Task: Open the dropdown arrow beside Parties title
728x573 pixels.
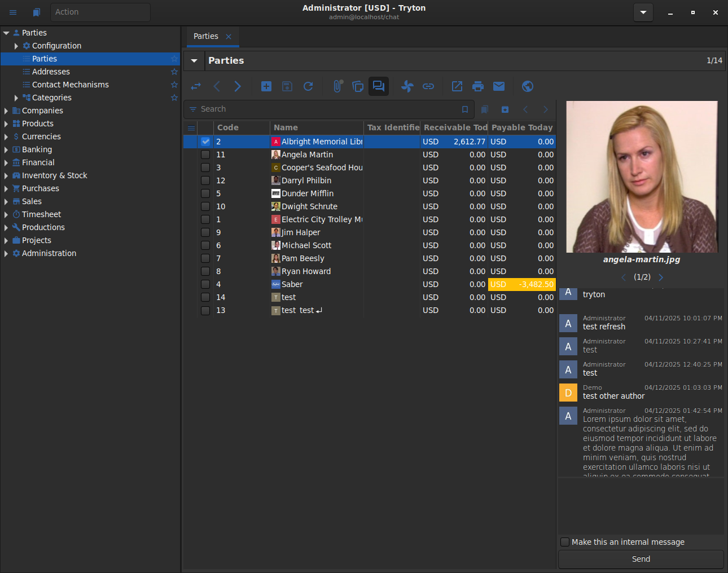Action: tap(194, 60)
